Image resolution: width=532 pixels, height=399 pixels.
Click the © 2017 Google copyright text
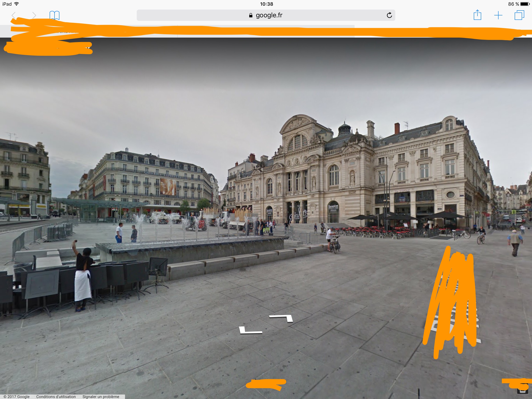[16, 397]
